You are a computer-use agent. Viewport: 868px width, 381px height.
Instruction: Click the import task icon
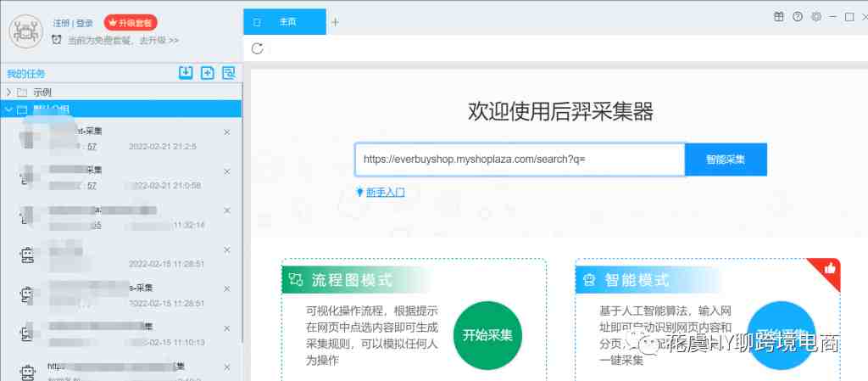(x=186, y=72)
